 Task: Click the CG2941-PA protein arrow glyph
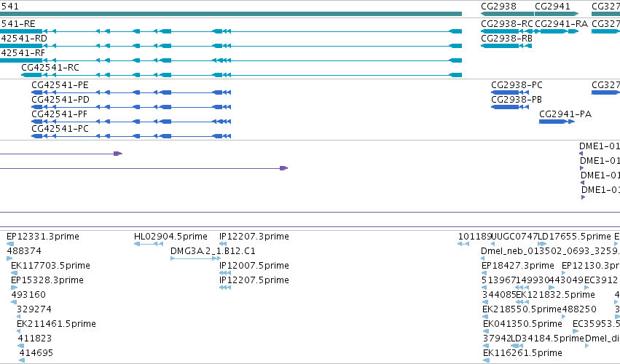pyautogui.click(x=557, y=122)
